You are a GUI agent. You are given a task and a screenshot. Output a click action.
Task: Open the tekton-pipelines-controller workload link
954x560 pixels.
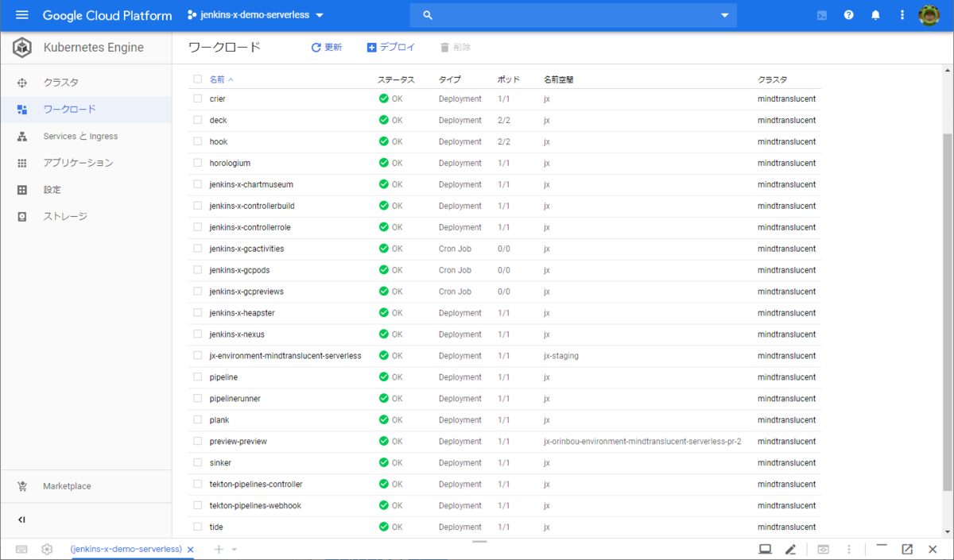pos(256,484)
